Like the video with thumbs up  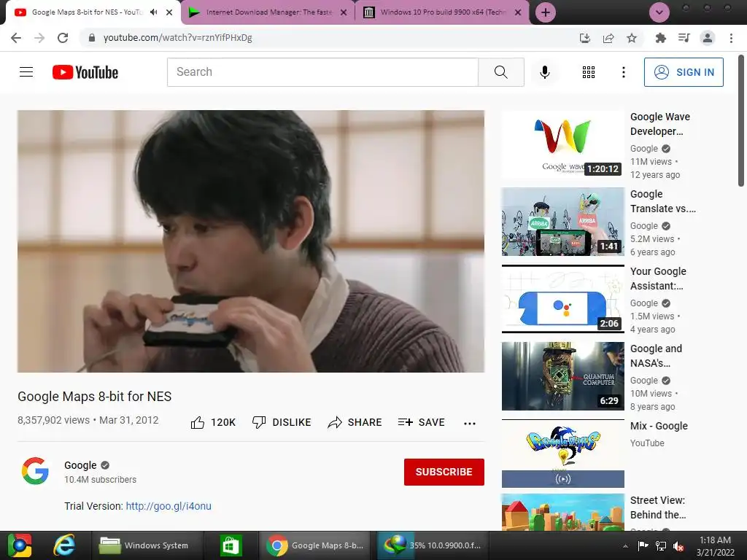pyautogui.click(x=213, y=422)
